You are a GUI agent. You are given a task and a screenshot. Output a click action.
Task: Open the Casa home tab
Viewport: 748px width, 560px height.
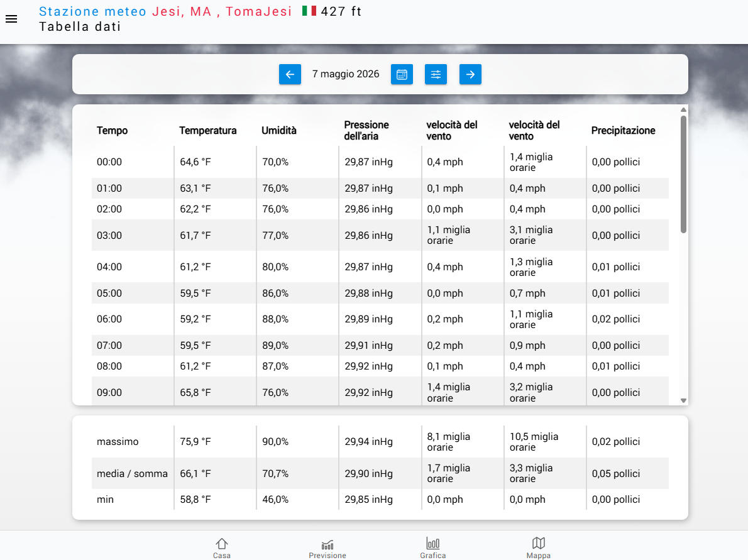(222, 547)
